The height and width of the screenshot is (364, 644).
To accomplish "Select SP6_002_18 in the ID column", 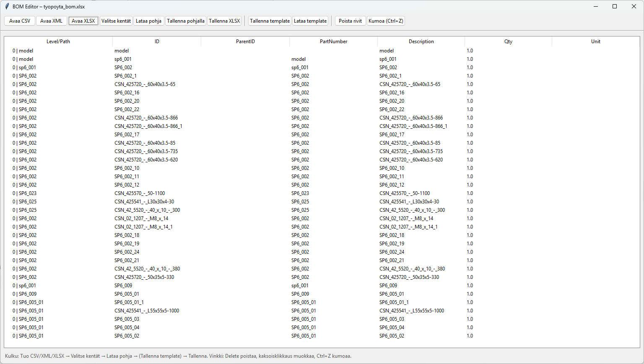I will point(127,235).
